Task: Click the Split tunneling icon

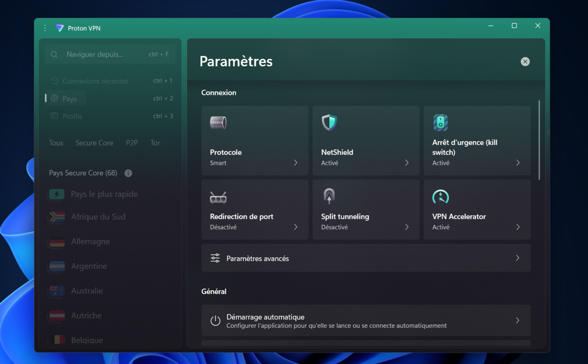Action: click(x=329, y=196)
